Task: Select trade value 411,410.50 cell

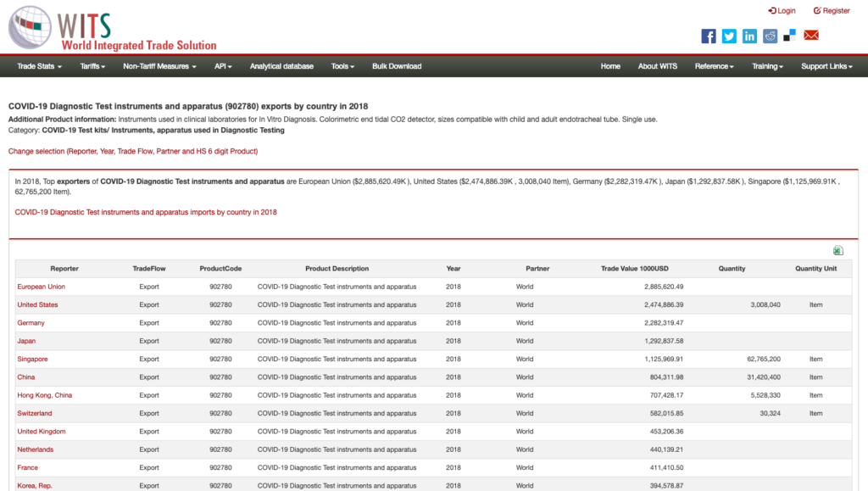Action: tap(666, 468)
